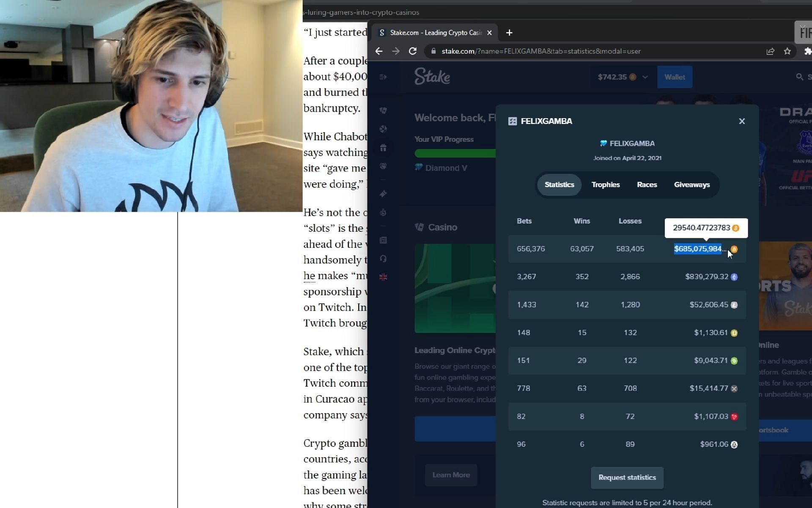Open the Giveaways tab in profile
The height and width of the screenshot is (508, 812).
point(691,184)
